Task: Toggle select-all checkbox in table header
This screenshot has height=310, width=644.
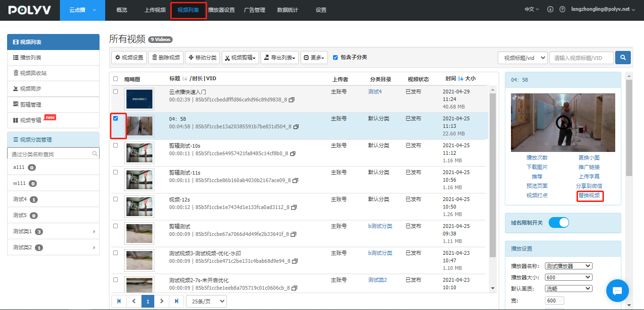Action: pyautogui.click(x=116, y=79)
